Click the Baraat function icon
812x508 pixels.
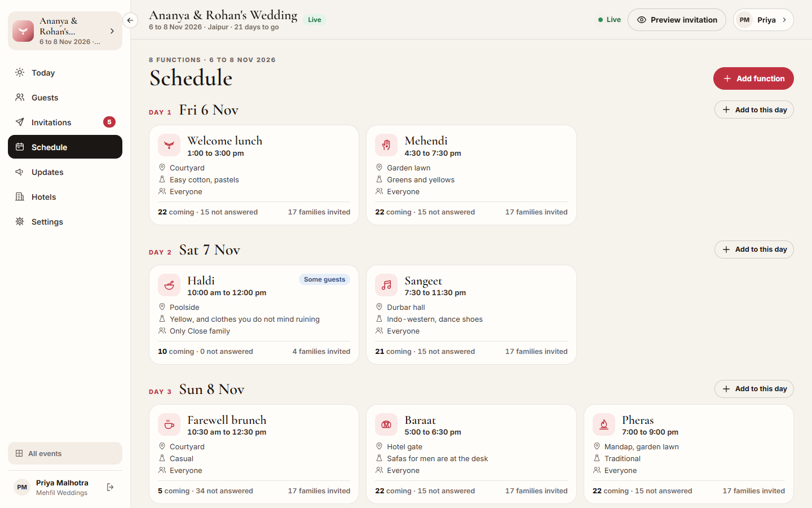pos(386,424)
